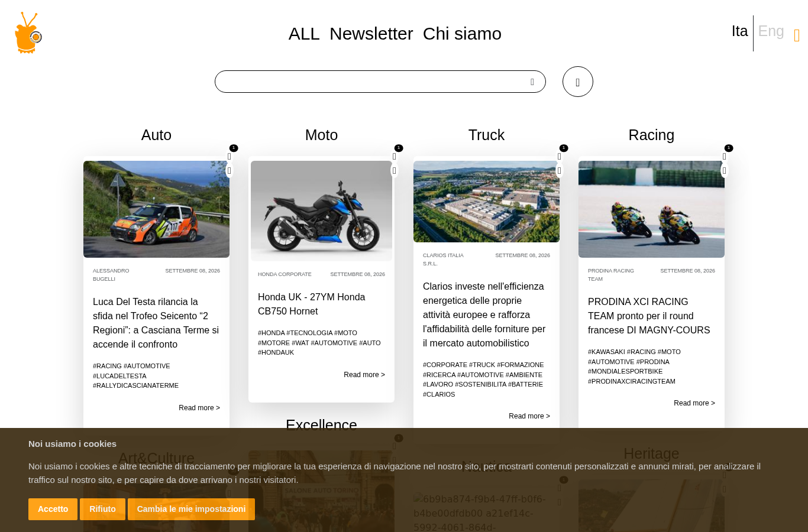This screenshot has height=532, width=808.
Task: Switch site language to Ita
Action: [739, 31]
